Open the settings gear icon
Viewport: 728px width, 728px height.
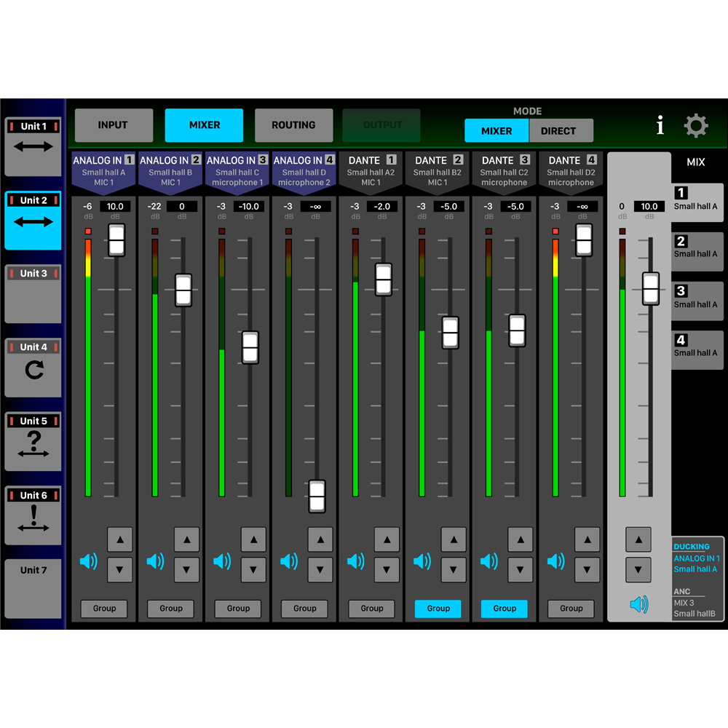(696, 126)
